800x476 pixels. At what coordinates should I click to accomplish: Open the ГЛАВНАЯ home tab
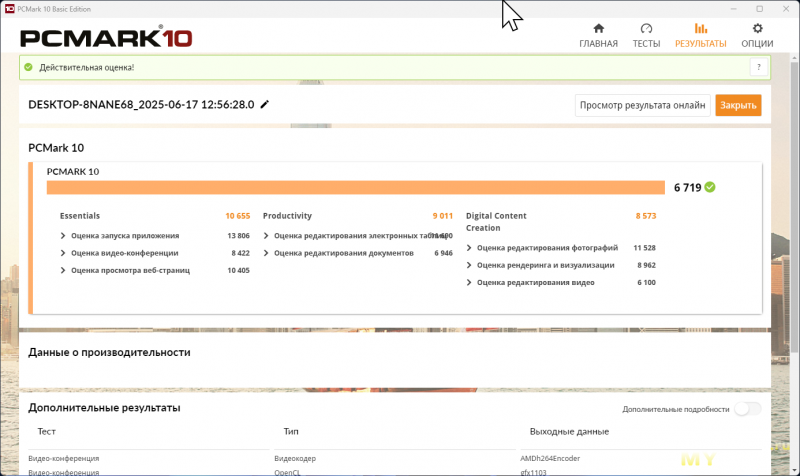coord(598,36)
